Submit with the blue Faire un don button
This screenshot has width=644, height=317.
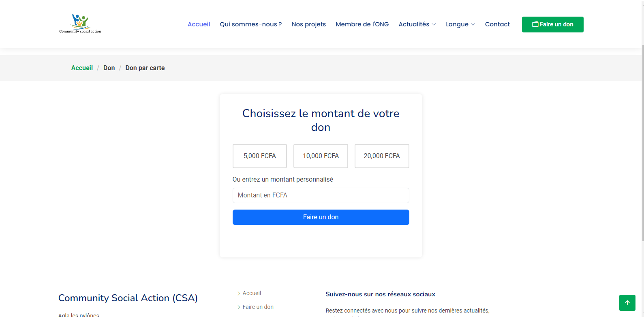click(321, 217)
